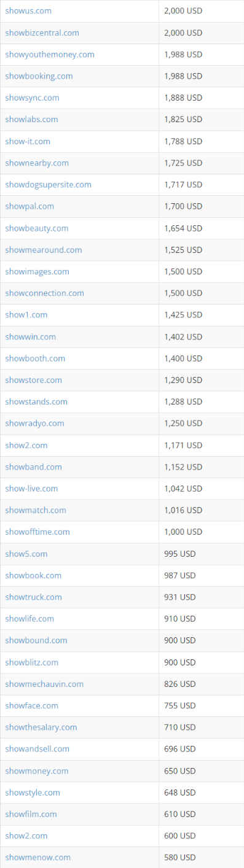Image resolution: width=244 pixels, height=868 pixels.
Task: Open showyouthemoney.com listing
Action: [x=50, y=55]
